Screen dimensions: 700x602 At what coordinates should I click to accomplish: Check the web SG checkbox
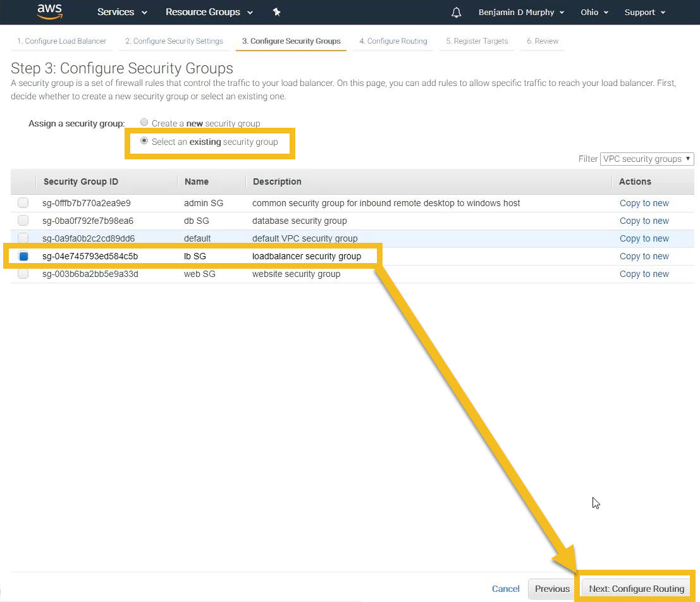(23, 274)
